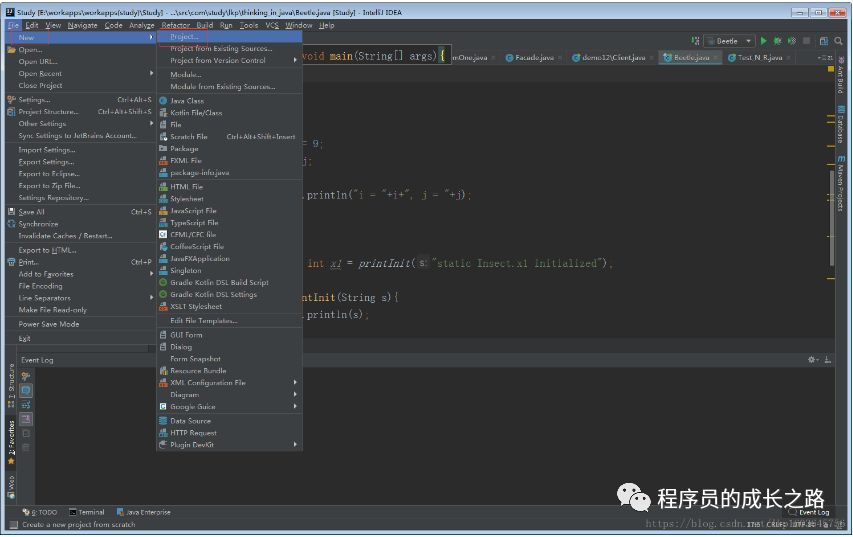Click the green Run button in toolbar
This screenshot has width=853, height=537.
pos(764,41)
